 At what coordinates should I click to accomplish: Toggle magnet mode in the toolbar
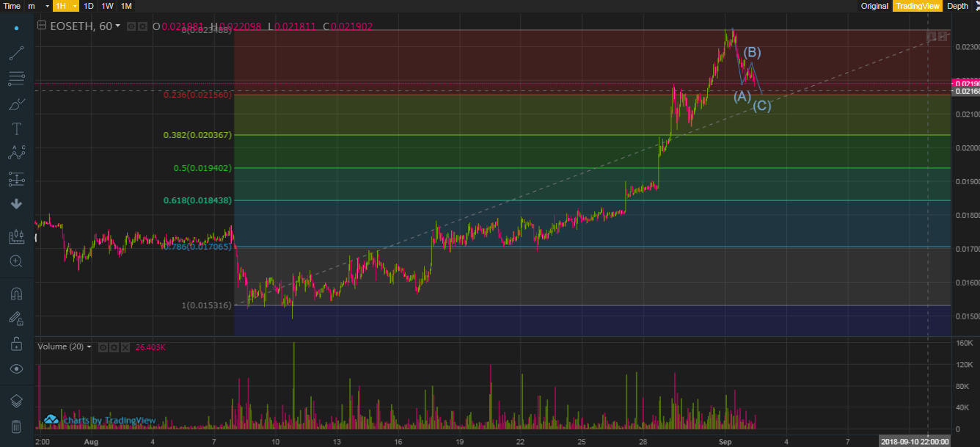(16, 294)
